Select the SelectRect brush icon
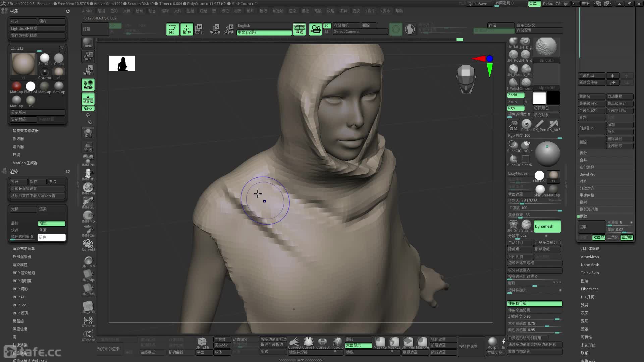This screenshot has width=644, height=362. coord(526,161)
